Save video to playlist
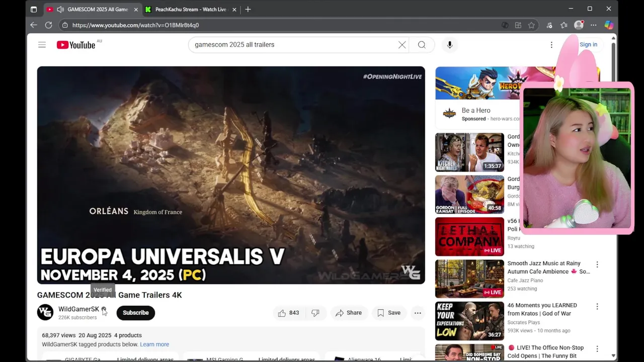The height and width of the screenshot is (362, 644). click(x=389, y=313)
